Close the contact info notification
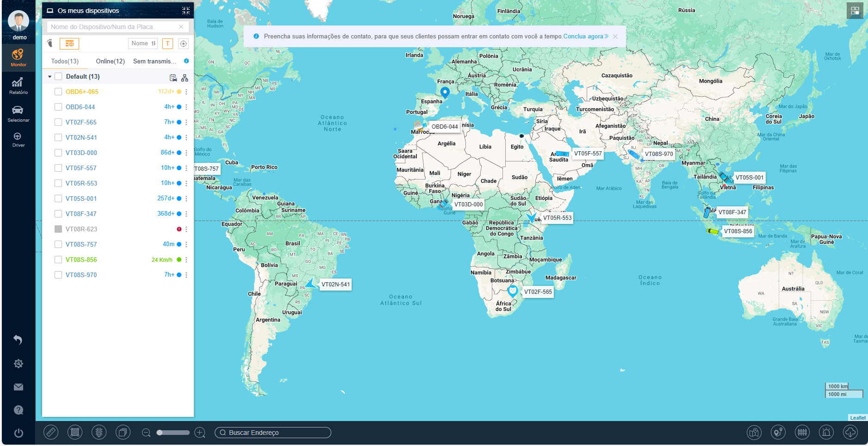Screen dimensions: 868x446 [x=615, y=37]
